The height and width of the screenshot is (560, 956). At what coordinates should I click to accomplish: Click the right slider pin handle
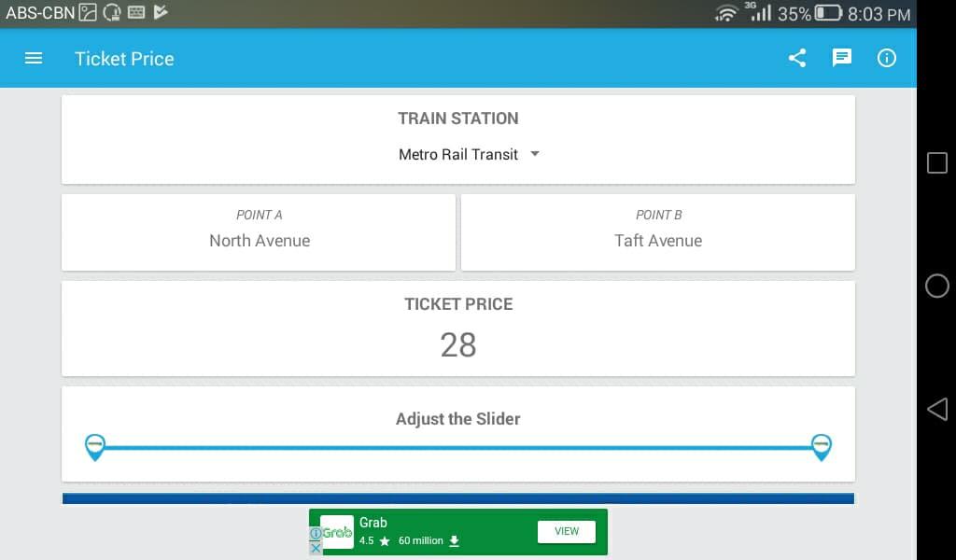click(x=822, y=446)
